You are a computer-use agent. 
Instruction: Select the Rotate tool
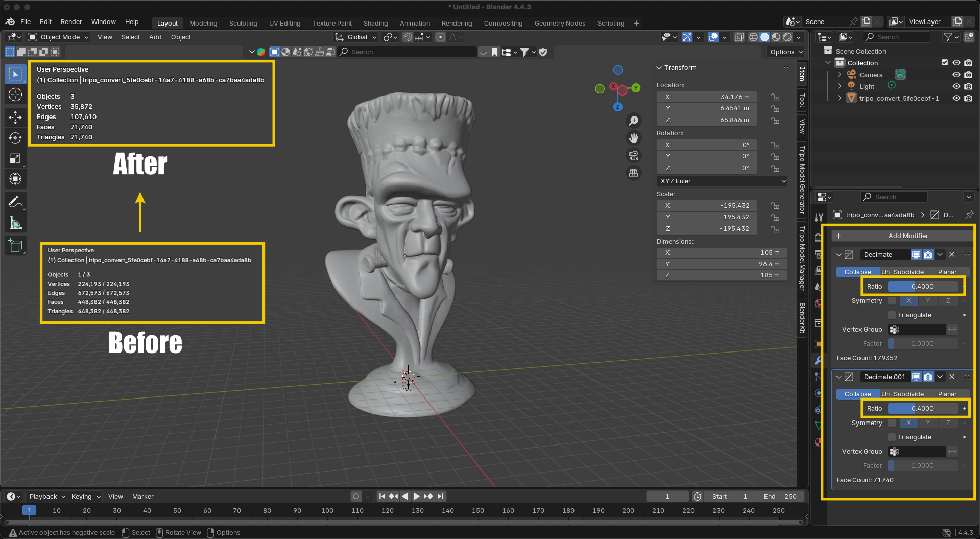[15, 138]
